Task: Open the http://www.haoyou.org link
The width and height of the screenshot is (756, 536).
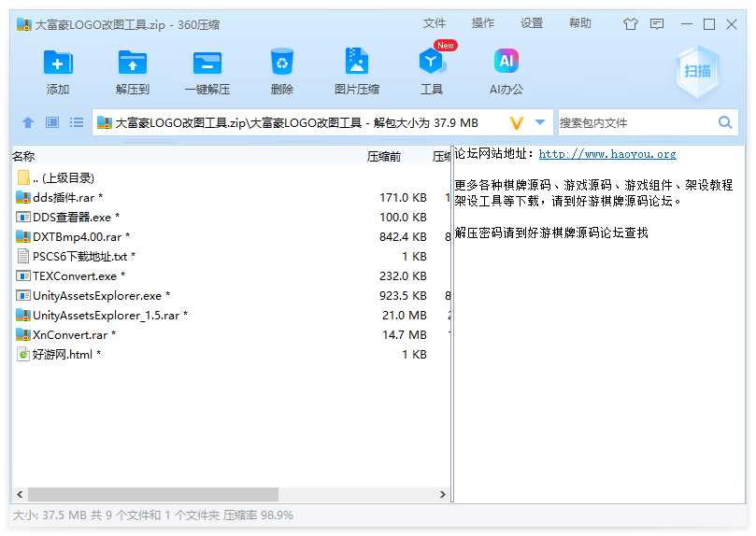Action: tap(607, 154)
